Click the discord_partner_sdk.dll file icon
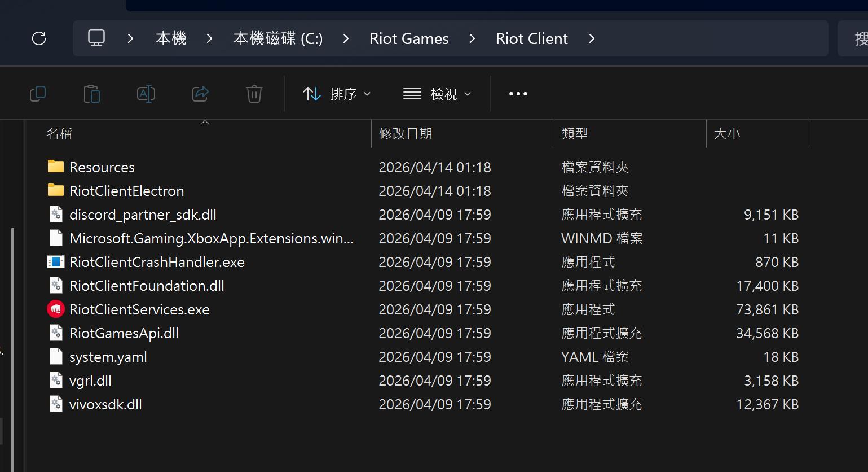 (x=56, y=215)
